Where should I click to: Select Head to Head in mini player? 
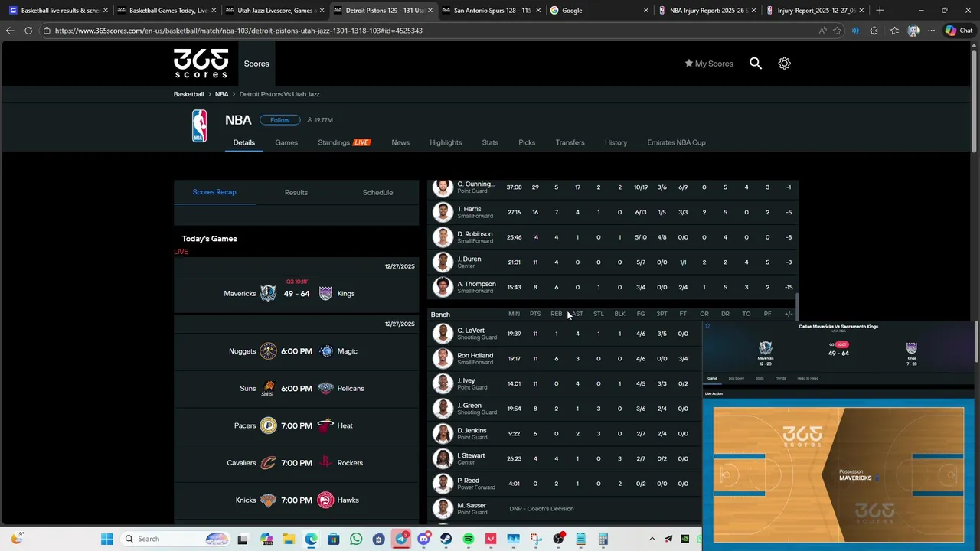pos(808,378)
